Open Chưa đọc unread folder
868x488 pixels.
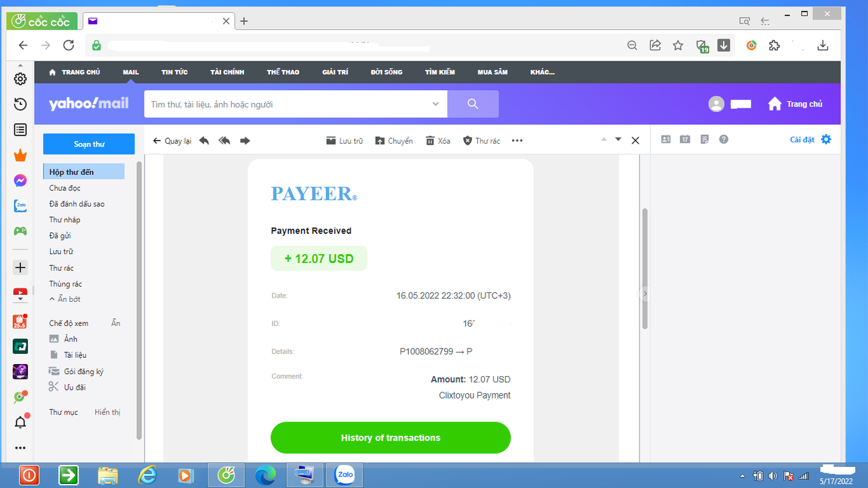tap(64, 188)
